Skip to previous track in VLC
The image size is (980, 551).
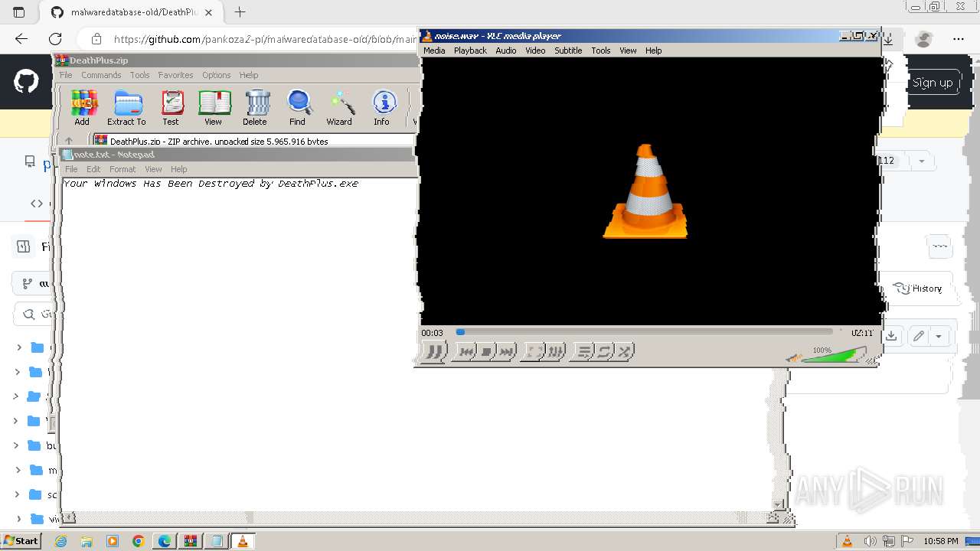click(x=465, y=351)
